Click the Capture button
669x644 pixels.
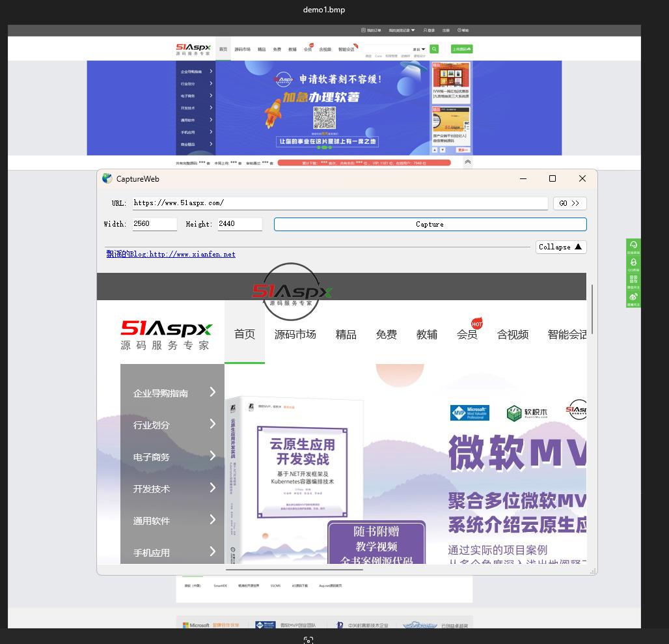(x=430, y=224)
